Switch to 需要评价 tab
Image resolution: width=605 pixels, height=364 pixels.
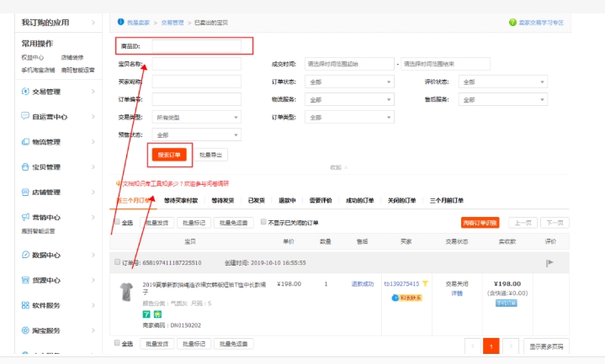pyautogui.click(x=321, y=201)
